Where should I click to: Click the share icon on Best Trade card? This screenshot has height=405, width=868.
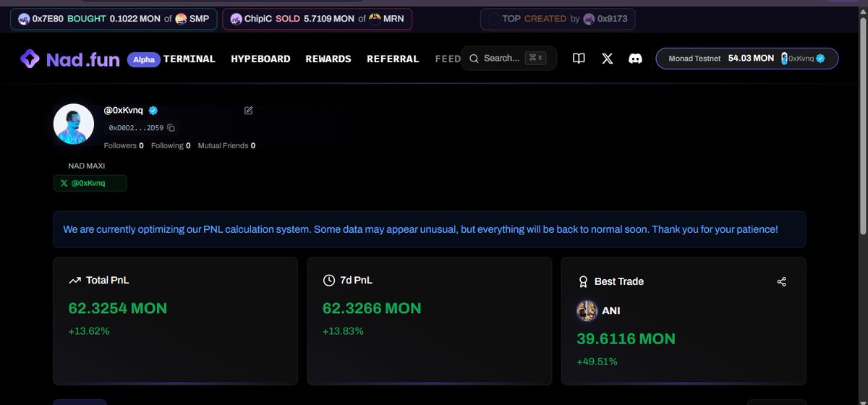pyautogui.click(x=782, y=281)
